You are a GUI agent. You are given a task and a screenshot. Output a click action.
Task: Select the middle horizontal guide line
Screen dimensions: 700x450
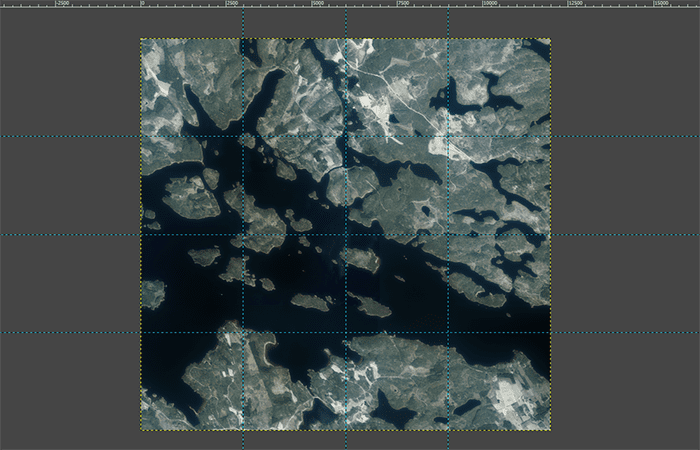click(350, 234)
